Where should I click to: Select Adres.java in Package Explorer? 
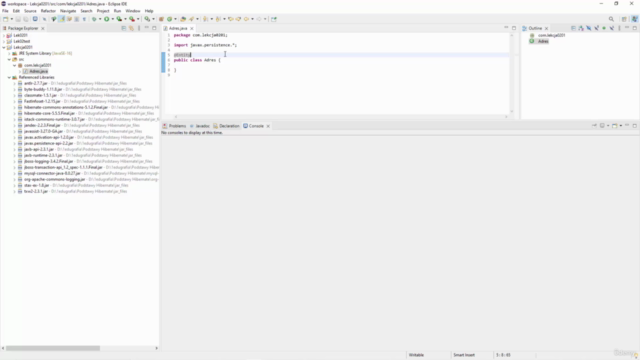point(38,71)
